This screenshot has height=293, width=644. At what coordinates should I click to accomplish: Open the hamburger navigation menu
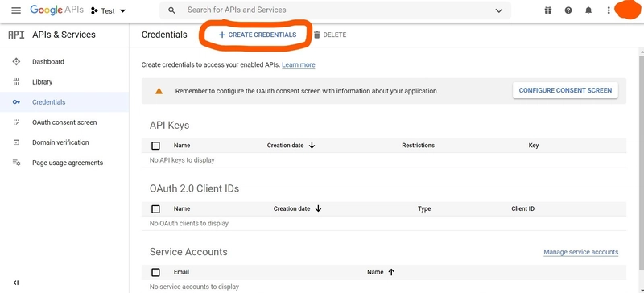point(16,10)
